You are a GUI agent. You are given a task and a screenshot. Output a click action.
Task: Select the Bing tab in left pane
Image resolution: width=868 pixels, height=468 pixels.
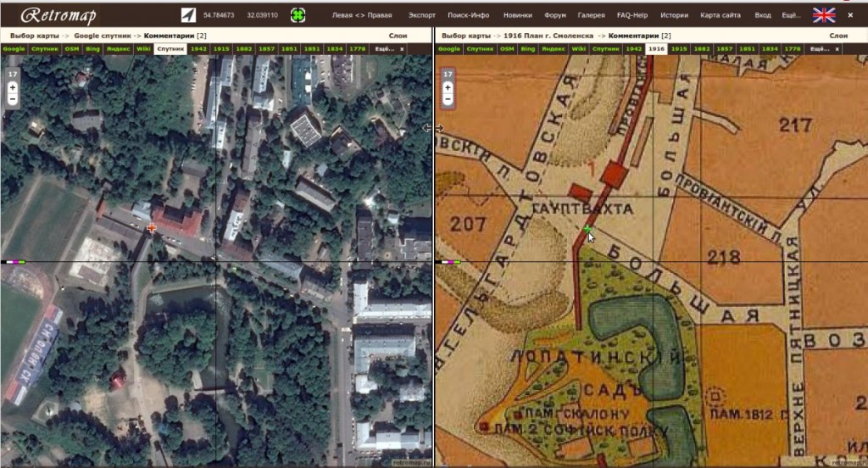(93, 48)
